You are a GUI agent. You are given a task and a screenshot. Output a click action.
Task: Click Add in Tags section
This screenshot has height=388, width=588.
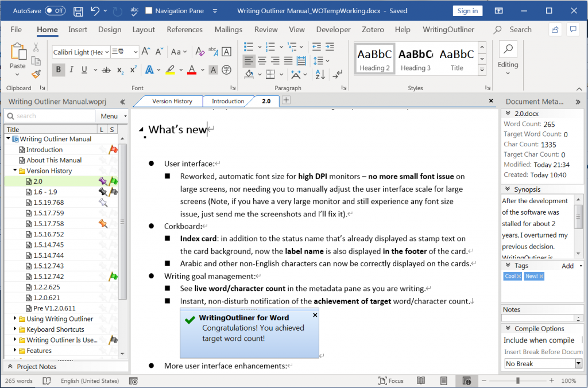(x=567, y=266)
